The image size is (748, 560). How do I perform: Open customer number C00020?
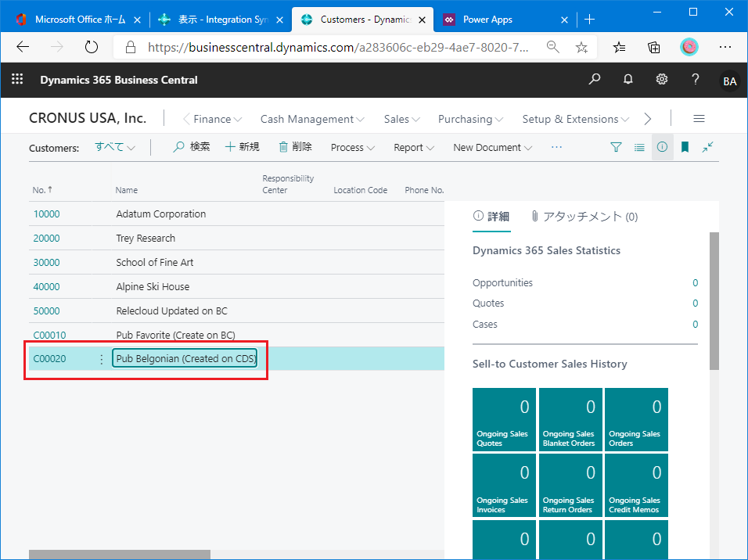pyautogui.click(x=49, y=359)
